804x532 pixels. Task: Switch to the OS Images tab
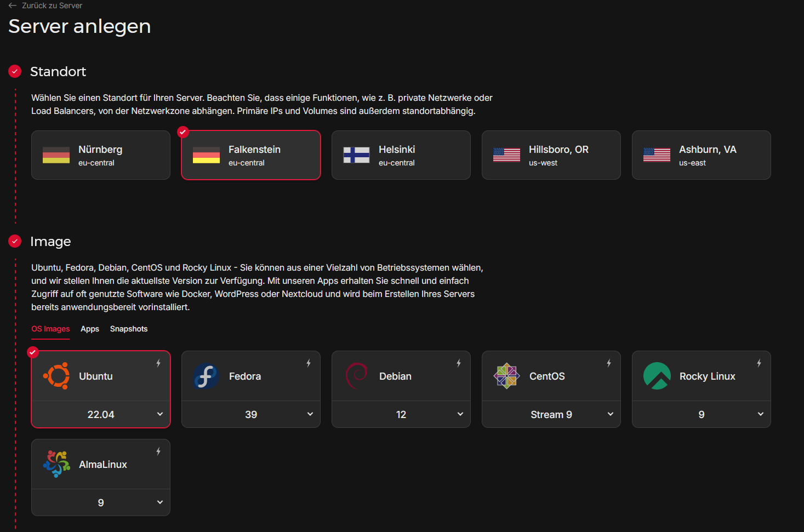[50, 329]
